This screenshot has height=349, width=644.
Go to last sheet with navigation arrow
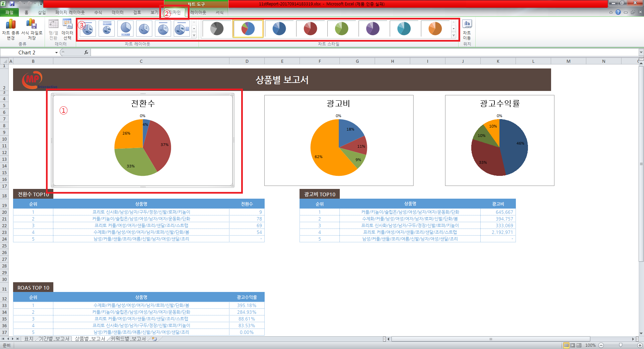(17, 339)
